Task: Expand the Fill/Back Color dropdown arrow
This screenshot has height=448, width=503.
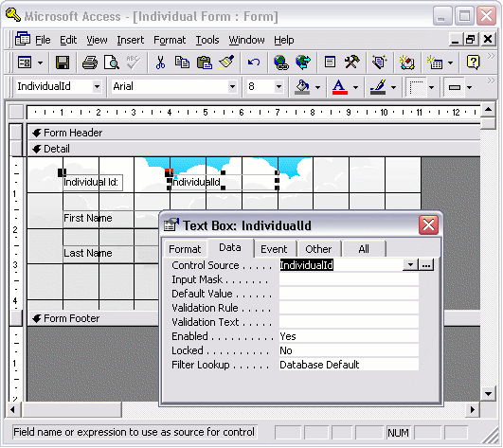Action: 317,87
